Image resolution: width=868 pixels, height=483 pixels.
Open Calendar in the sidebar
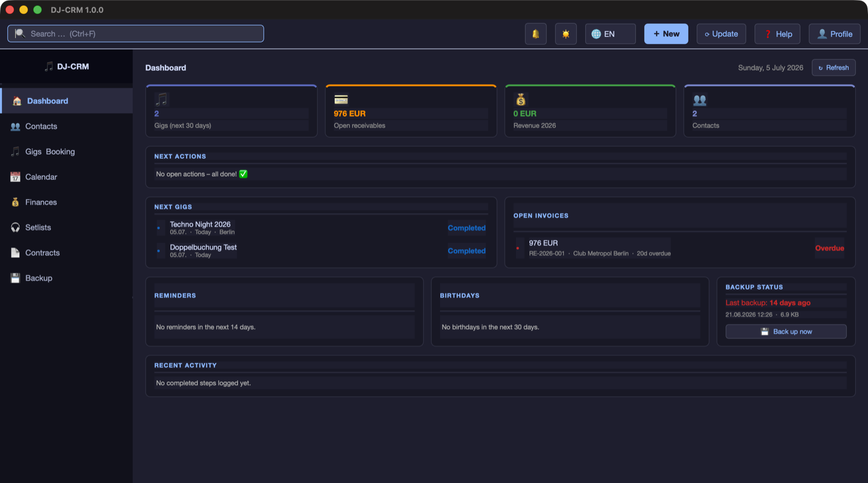coord(66,177)
